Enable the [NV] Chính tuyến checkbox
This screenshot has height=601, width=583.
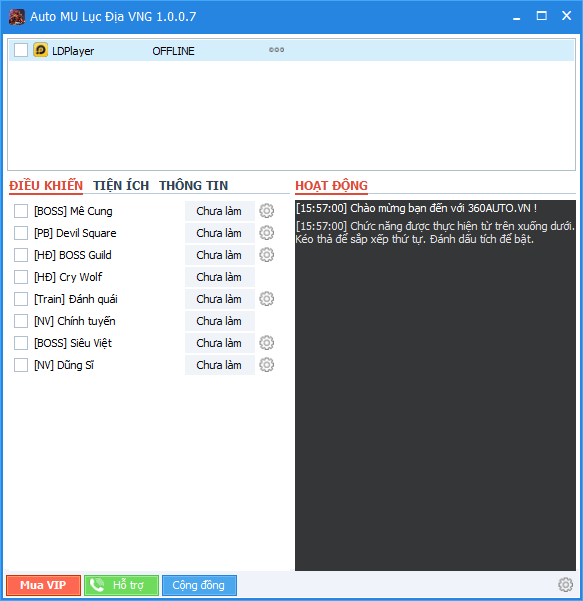click(x=21, y=321)
